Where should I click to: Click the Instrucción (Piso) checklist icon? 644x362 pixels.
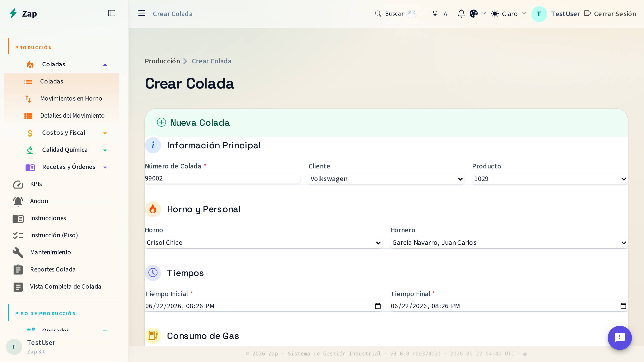(18, 236)
